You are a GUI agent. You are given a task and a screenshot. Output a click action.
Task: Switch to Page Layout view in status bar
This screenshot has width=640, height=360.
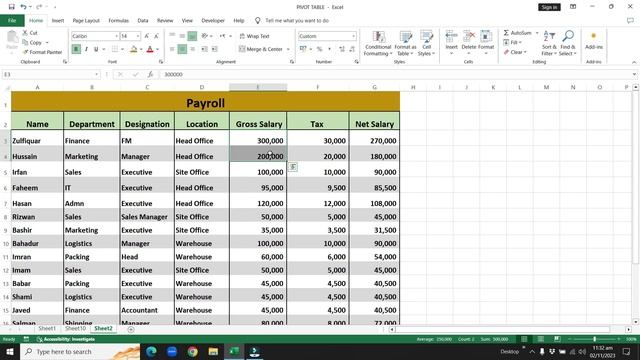[x=540, y=339]
